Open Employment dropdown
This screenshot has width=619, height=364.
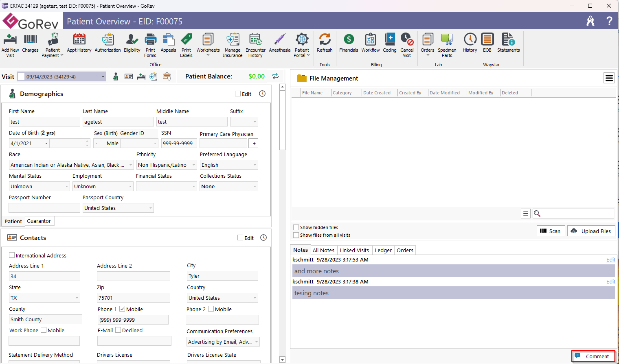pyautogui.click(x=130, y=186)
